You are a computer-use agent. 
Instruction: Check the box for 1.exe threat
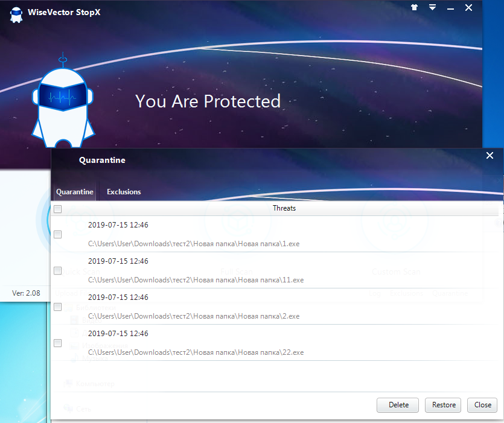[58, 234]
